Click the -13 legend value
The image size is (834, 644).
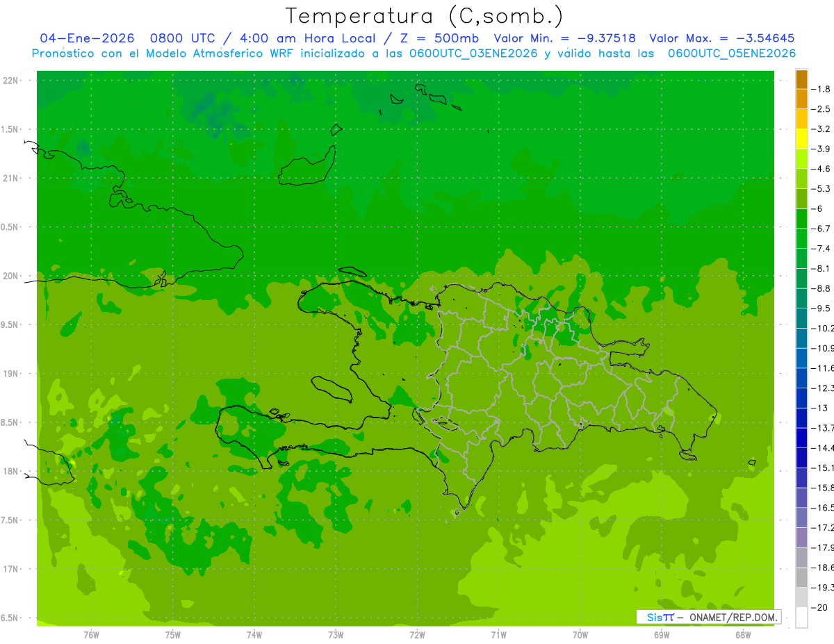coord(821,408)
